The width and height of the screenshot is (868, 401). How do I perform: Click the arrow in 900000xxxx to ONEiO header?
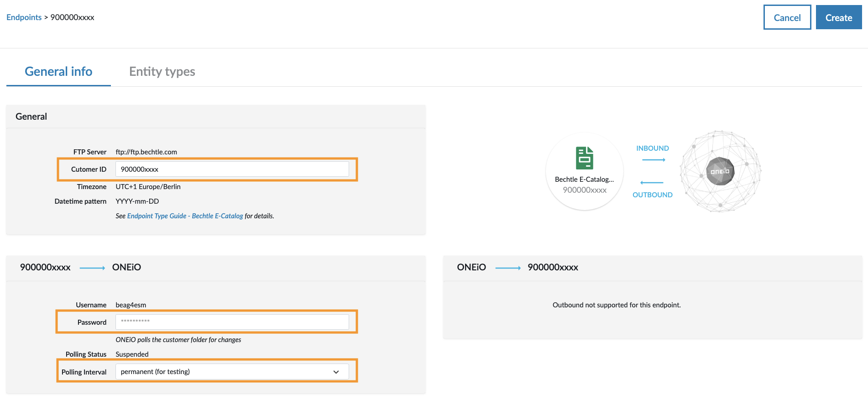92,268
